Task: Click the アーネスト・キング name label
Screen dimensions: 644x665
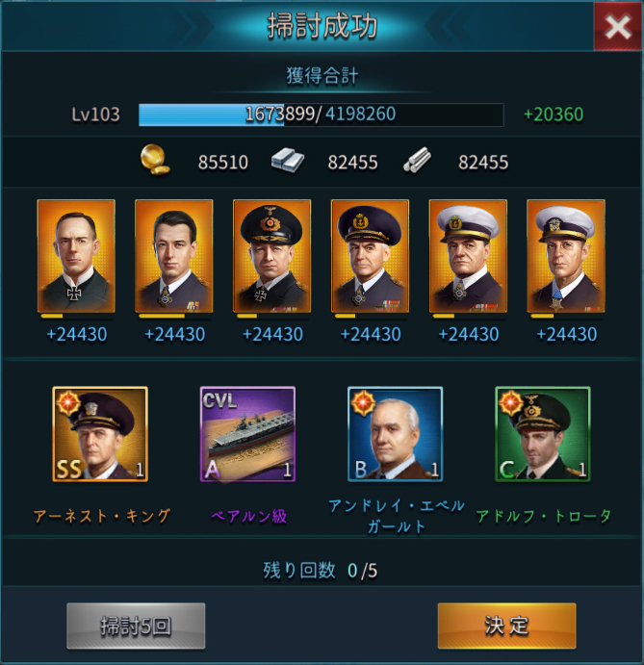Action: pyautogui.click(x=102, y=516)
